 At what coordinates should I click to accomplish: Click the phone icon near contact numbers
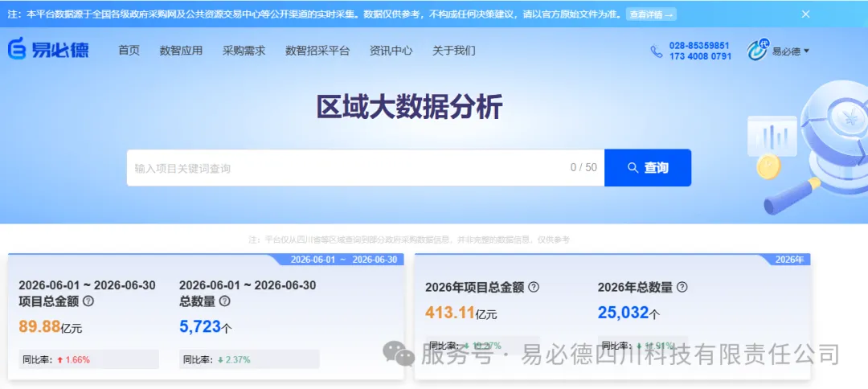tap(657, 51)
